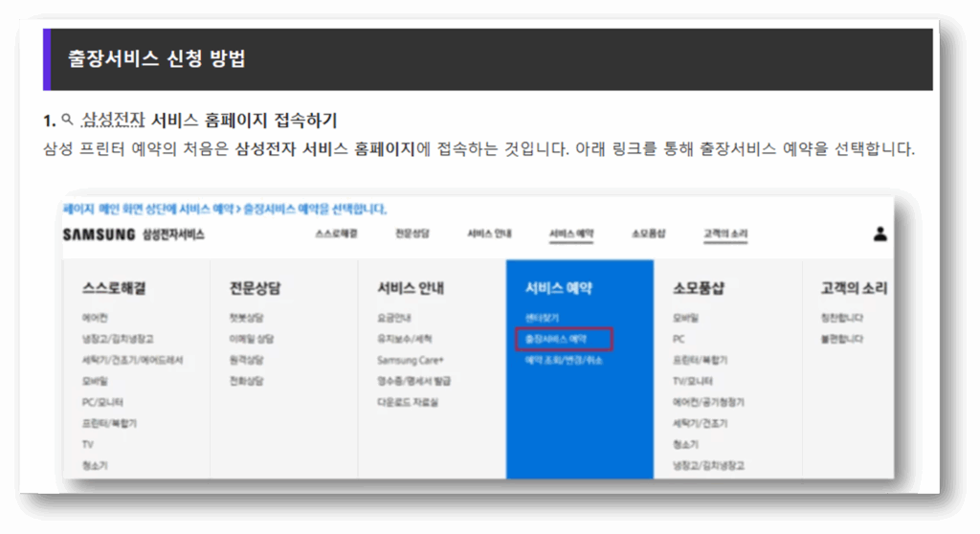Open 서비스 예약 in the top navigation bar
The image size is (980, 534).
click(571, 234)
